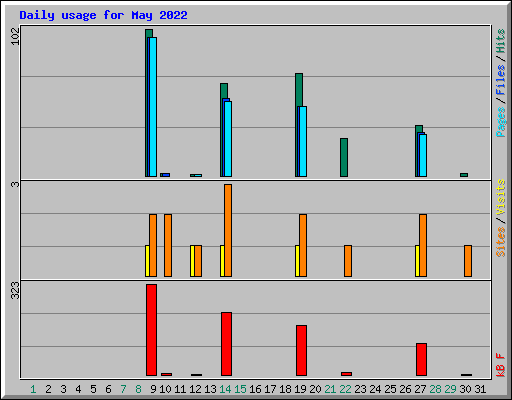
Task: Click green day "21" on the x-axis
Action: click(330, 389)
